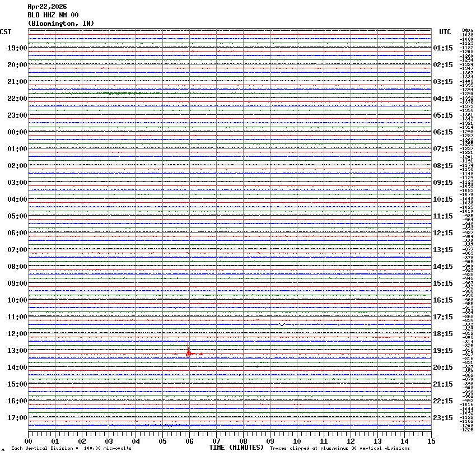Click the TIME (MINUTES) axis title
Viewport: 476px width, 456px height.
tap(236, 448)
